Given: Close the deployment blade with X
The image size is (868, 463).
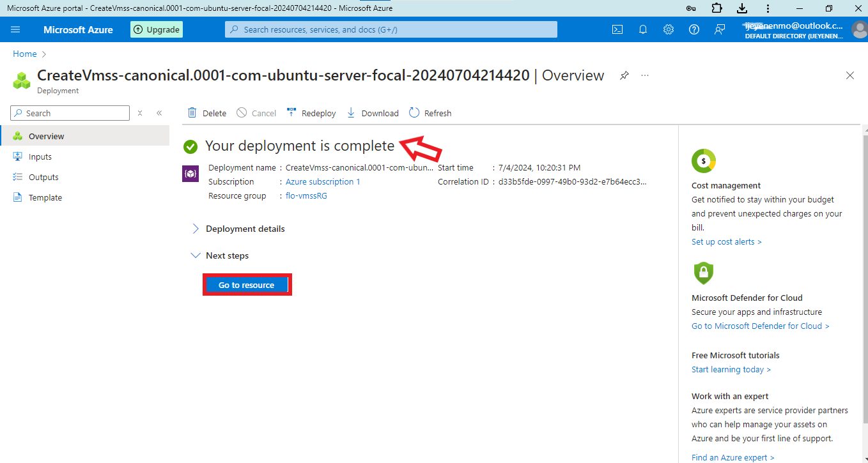Looking at the screenshot, I should (850, 75).
